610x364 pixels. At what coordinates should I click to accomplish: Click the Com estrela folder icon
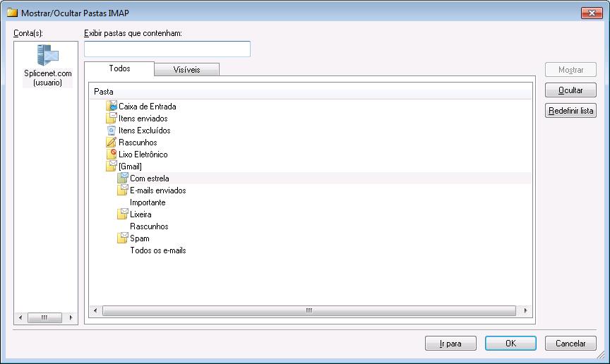[123, 178]
